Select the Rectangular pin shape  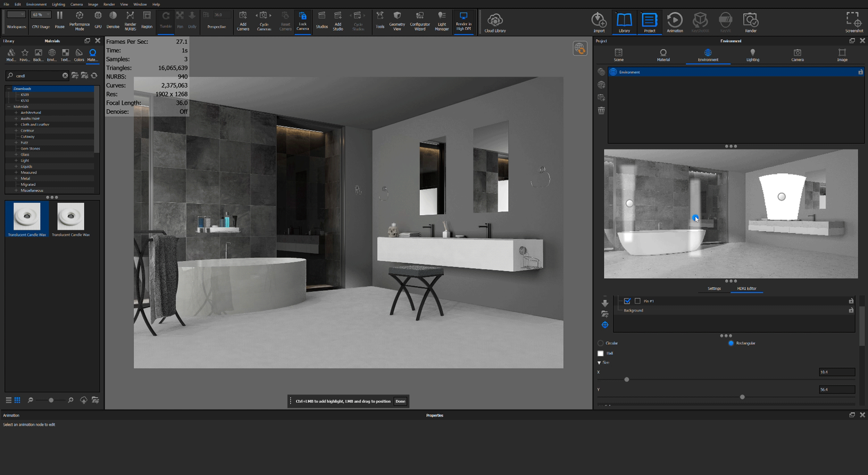pyautogui.click(x=731, y=343)
